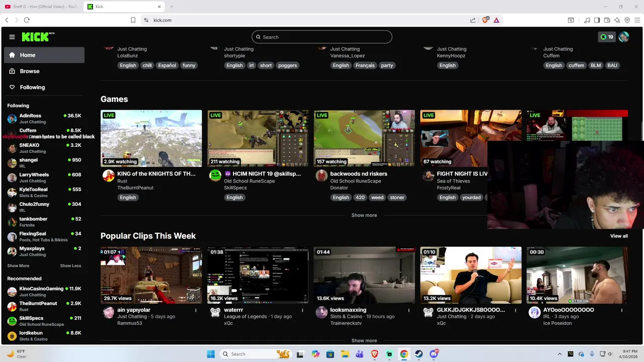Screen dimensions: 644x362
Task: Select the Kick browser tab
Action: pyautogui.click(x=124, y=7)
